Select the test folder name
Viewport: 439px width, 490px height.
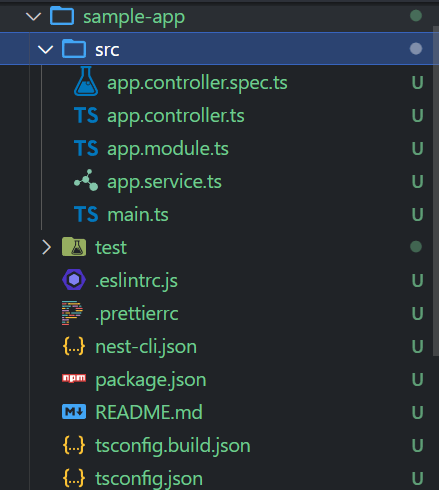click(111, 248)
